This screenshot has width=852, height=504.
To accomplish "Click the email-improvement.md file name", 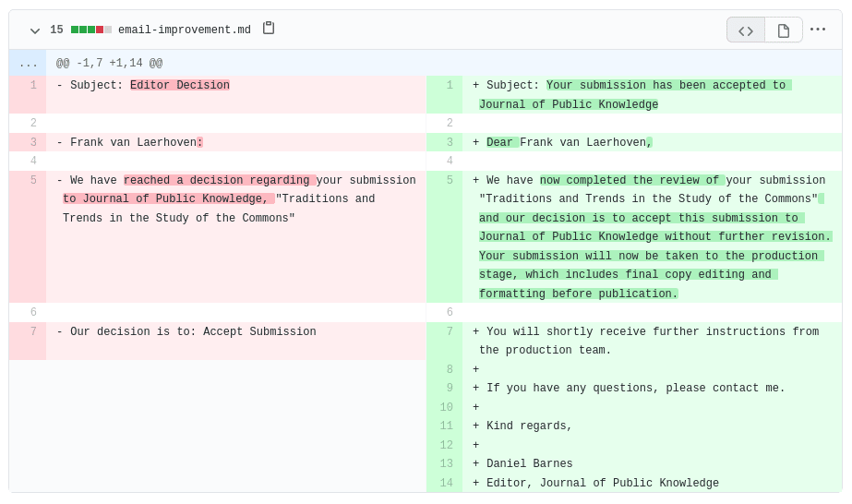I will pyautogui.click(x=185, y=30).
